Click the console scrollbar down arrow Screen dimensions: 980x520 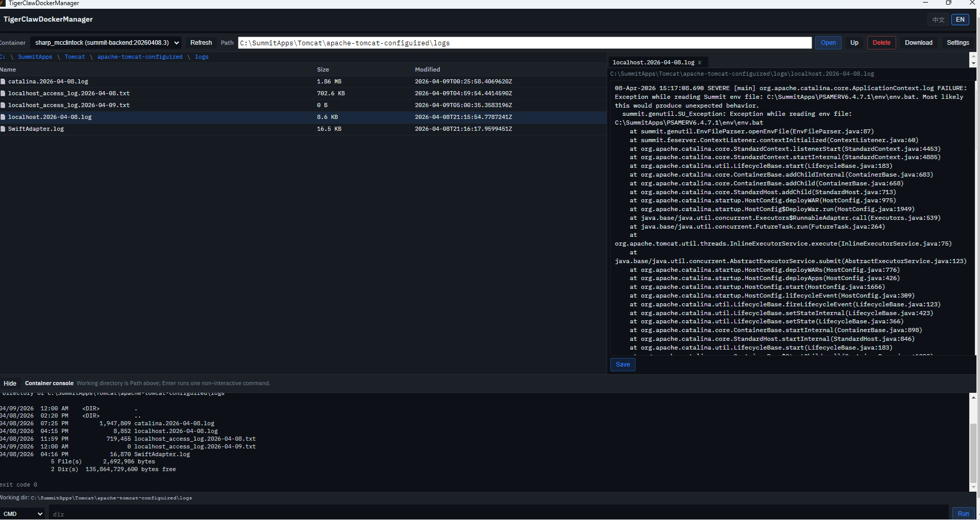(973, 487)
